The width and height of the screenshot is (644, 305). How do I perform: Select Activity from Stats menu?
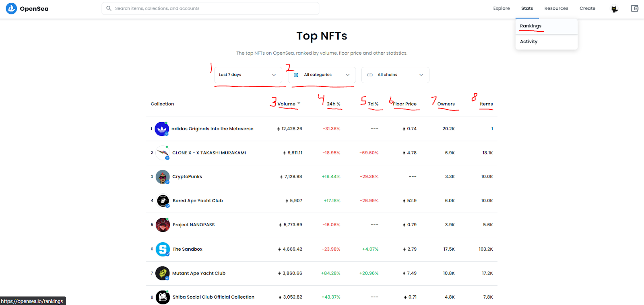[547, 42]
